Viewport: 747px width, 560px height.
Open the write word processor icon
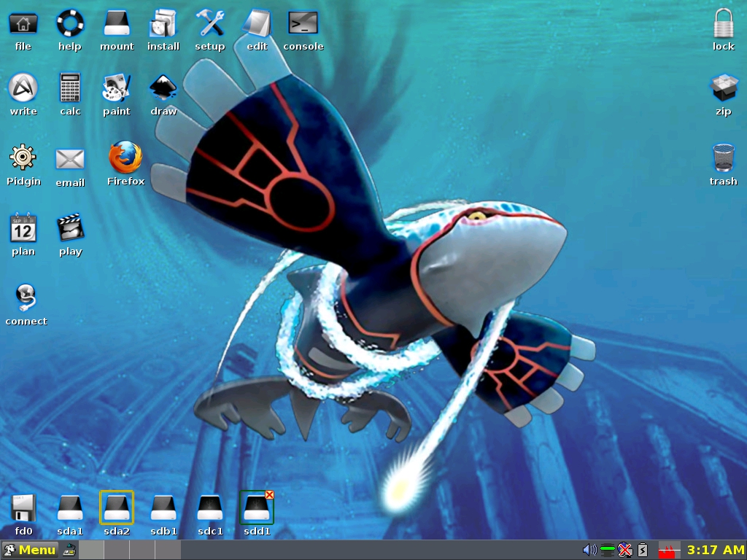coord(23,89)
